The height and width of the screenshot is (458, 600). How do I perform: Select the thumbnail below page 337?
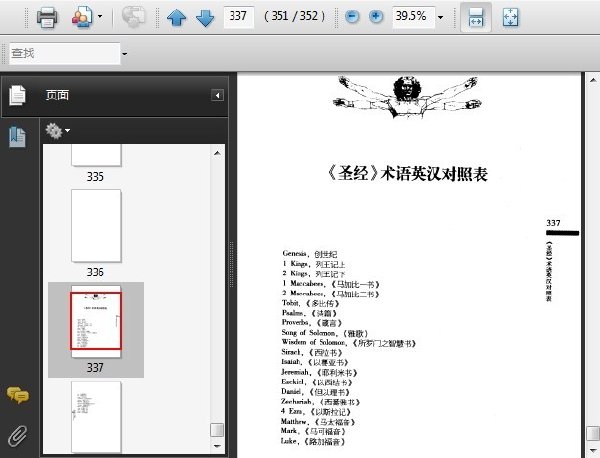pos(96,417)
